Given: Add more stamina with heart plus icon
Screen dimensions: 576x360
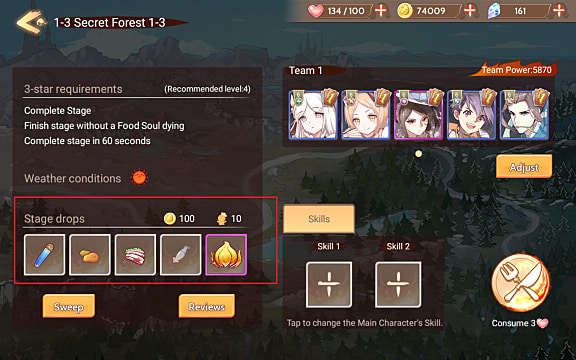Looking at the screenshot, I should click(381, 11).
